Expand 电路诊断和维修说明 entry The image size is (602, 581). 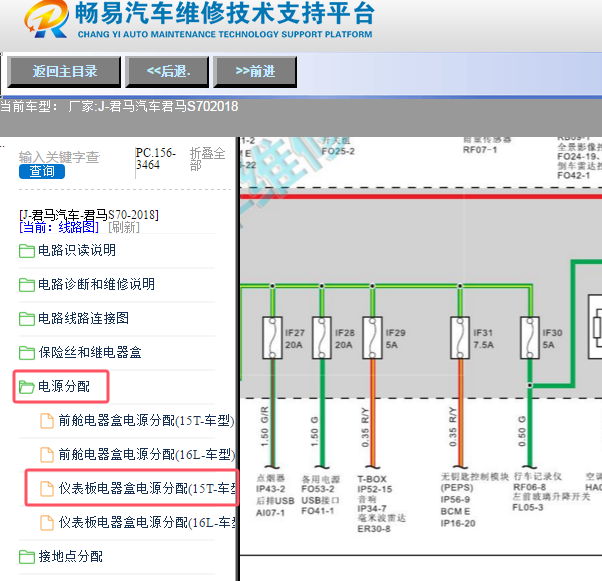point(96,285)
